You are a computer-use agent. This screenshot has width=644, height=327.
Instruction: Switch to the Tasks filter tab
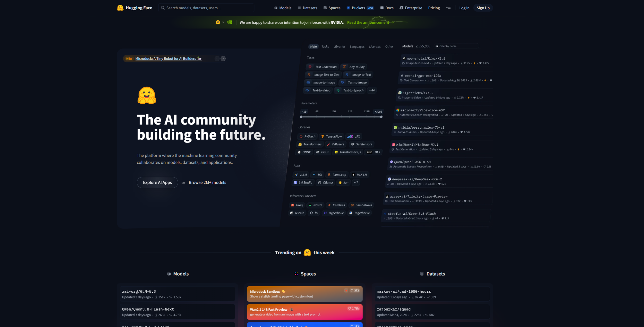[x=325, y=47]
